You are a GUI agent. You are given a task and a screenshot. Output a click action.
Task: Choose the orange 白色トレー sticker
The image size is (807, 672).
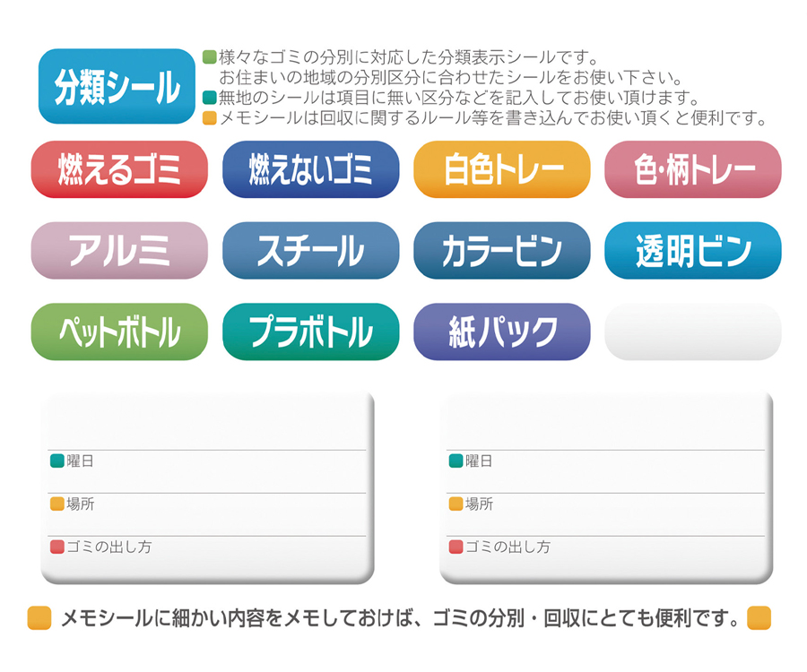[502, 169]
